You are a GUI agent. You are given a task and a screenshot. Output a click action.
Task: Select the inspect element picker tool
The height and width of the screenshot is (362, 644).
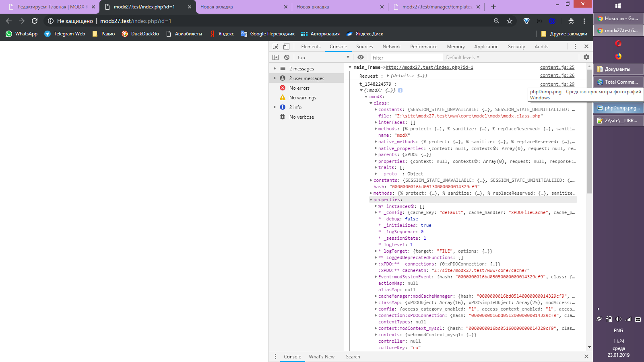tap(275, 47)
